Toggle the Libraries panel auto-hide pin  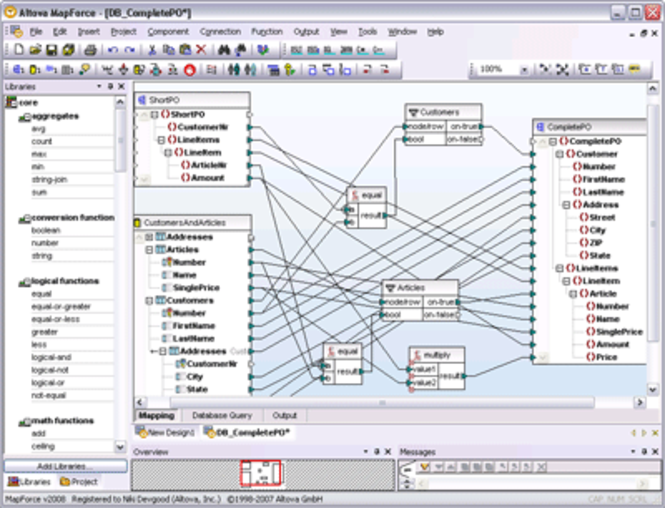(110, 87)
